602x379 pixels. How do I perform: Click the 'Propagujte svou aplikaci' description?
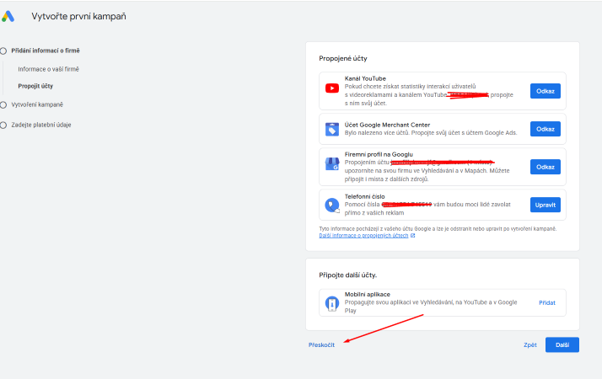click(x=431, y=306)
